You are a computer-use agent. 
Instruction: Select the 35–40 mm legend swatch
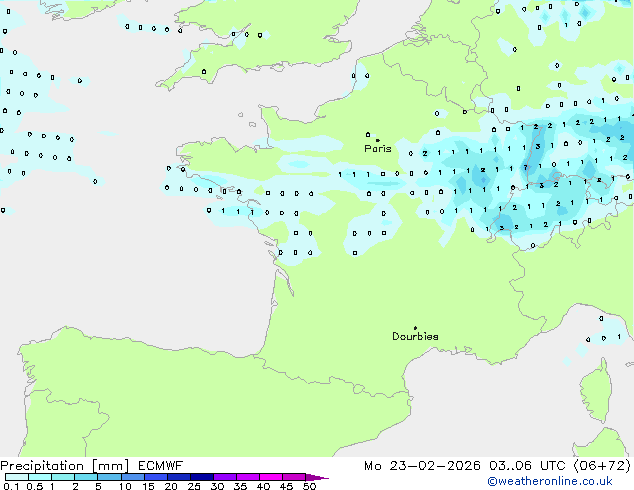pos(247,477)
